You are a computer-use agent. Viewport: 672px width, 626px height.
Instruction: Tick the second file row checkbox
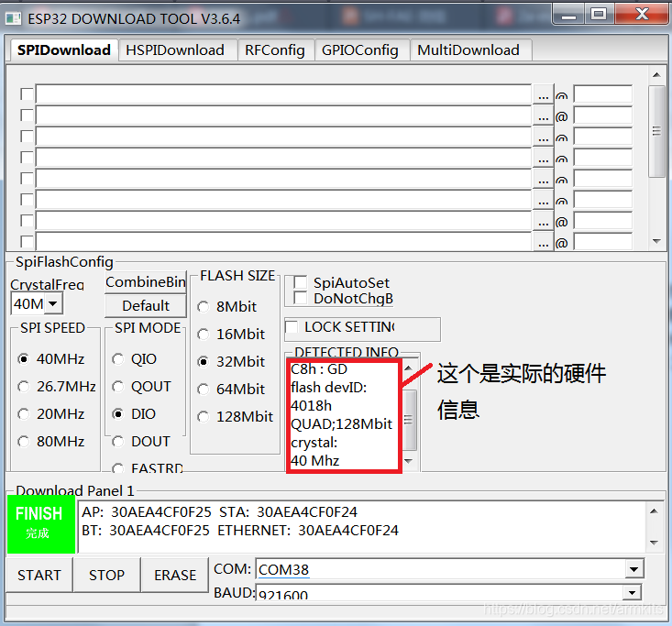27,115
